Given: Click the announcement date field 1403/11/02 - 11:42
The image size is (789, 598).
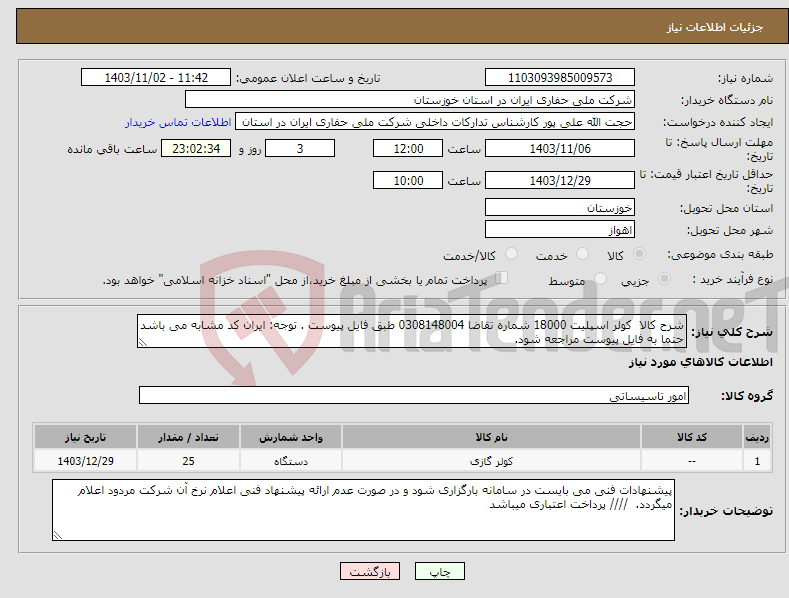Looking at the screenshot, I should click(x=156, y=78).
